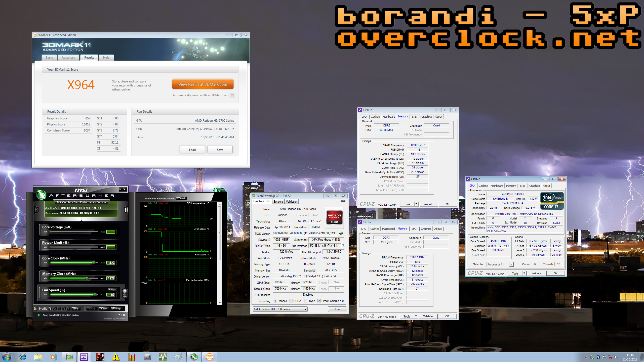Click the Intel Core i7 logo in CPU-Z
Screen dimensions: 644x362
(552, 201)
